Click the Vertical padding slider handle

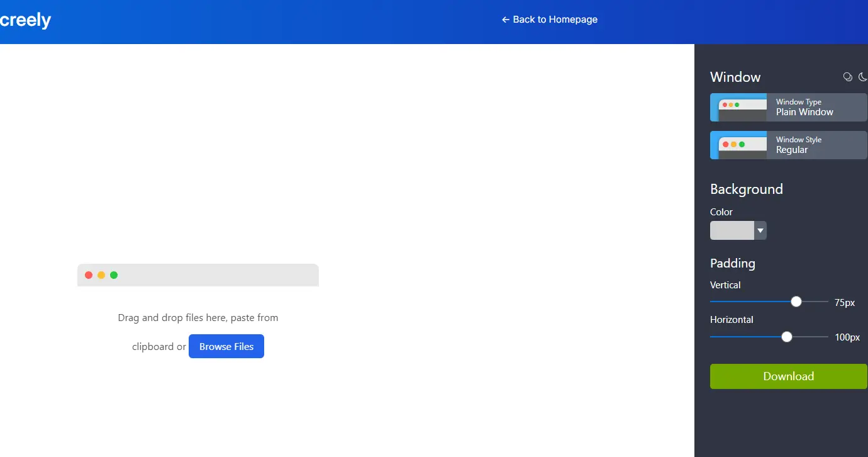(796, 302)
